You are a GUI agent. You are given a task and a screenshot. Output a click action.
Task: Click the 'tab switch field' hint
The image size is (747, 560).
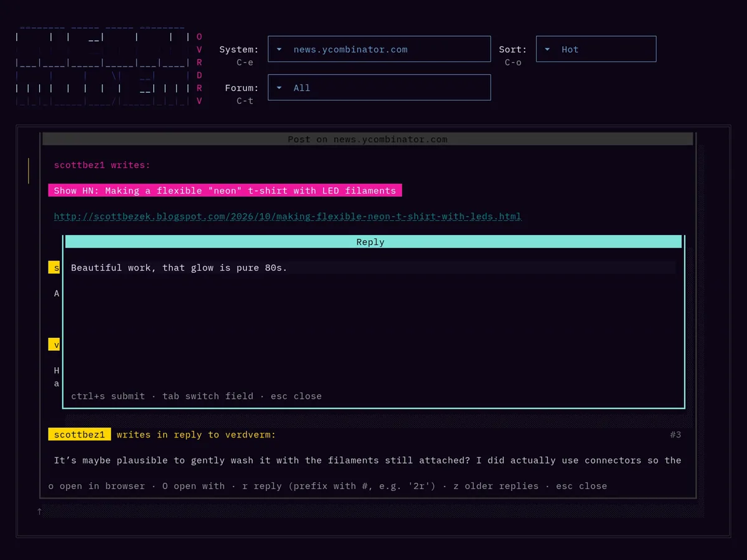point(208,396)
